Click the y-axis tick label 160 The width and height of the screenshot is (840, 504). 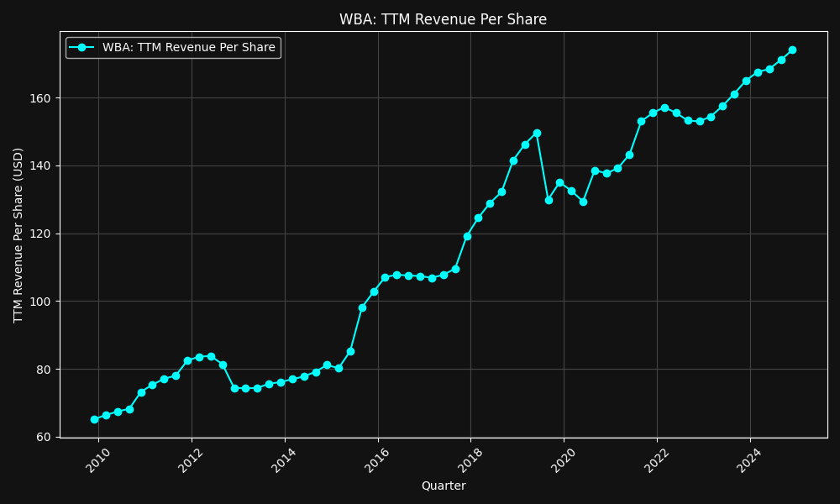click(x=40, y=98)
